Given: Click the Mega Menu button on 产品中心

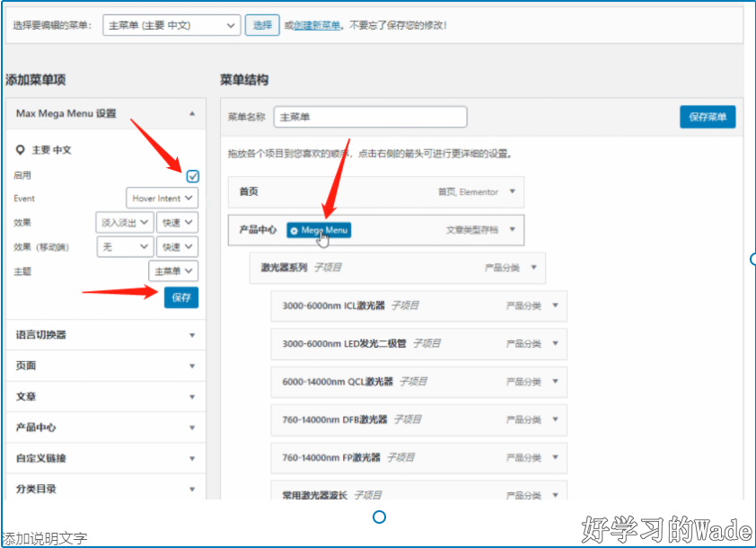Looking at the screenshot, I should [x=319, y=230].
